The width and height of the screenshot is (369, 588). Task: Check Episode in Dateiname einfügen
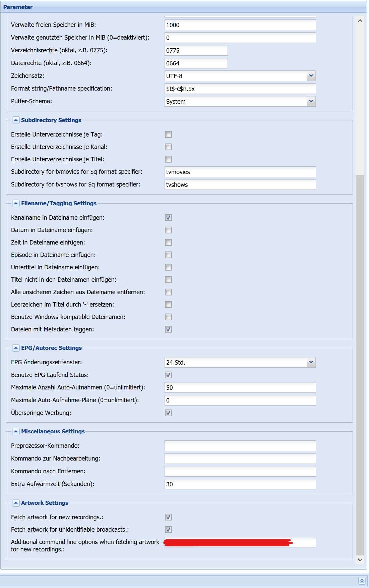coord(168,255)
